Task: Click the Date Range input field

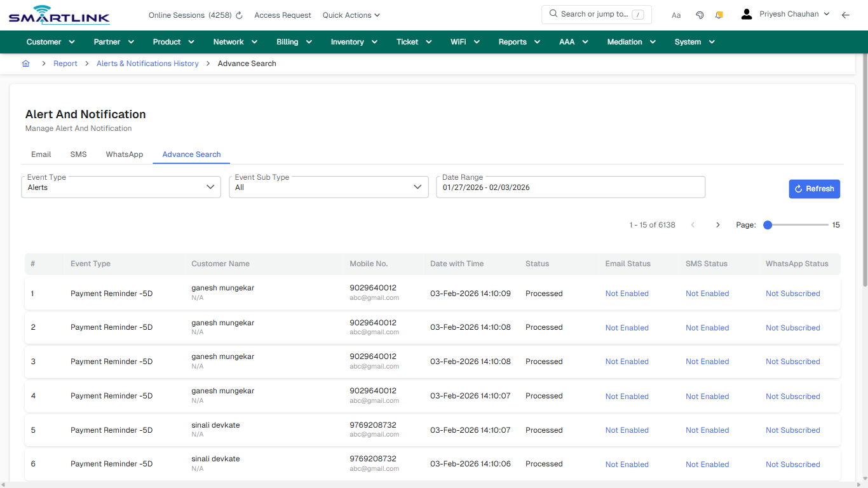Action: click(570, 187)
